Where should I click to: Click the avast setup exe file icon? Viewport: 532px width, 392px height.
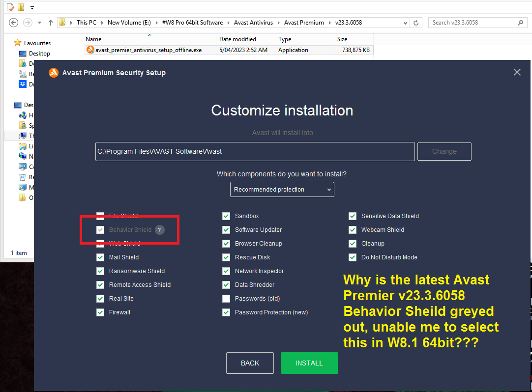(90, 50)
